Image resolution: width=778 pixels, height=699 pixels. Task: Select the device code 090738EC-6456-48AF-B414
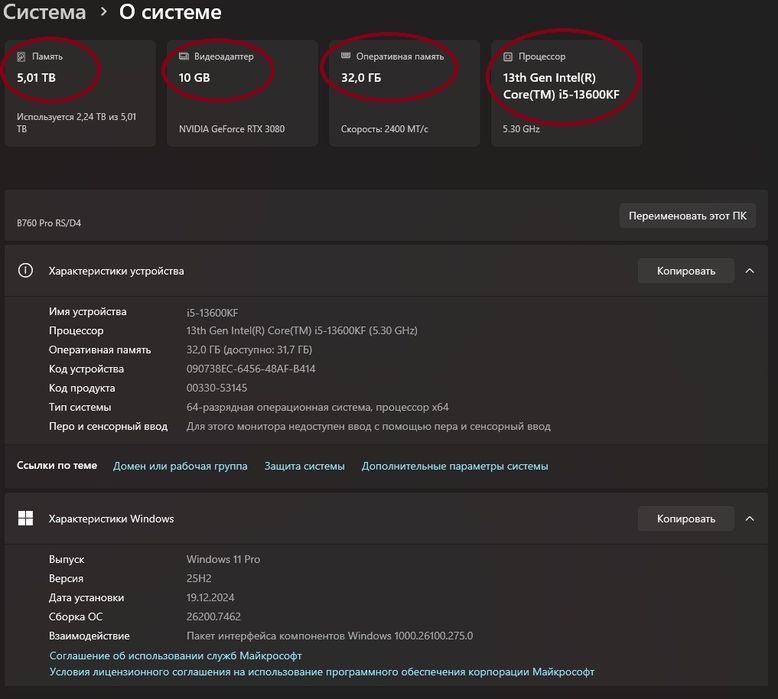(251, 369)
